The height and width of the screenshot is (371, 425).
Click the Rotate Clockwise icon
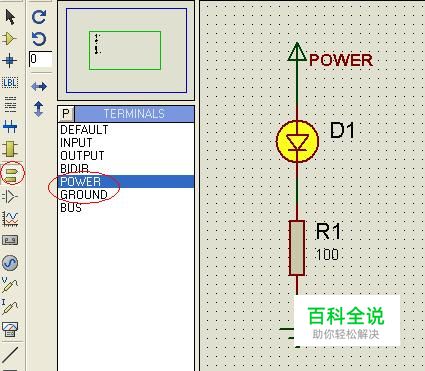click(39, 17)
